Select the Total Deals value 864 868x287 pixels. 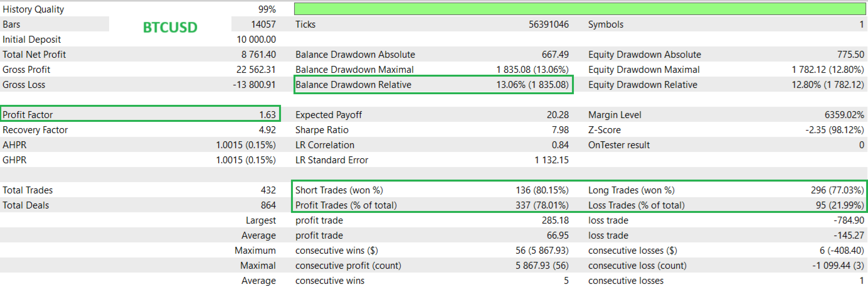pos(268,205)
